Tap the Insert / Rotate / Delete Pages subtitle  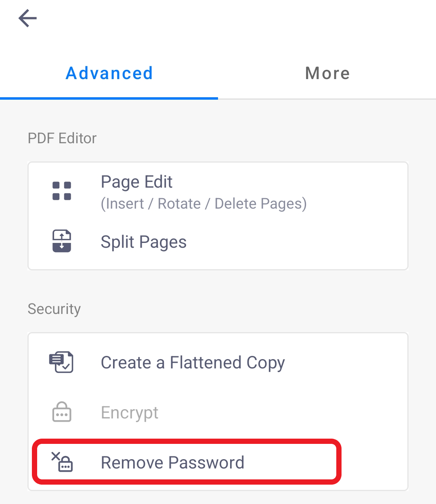tap(203, 203)
